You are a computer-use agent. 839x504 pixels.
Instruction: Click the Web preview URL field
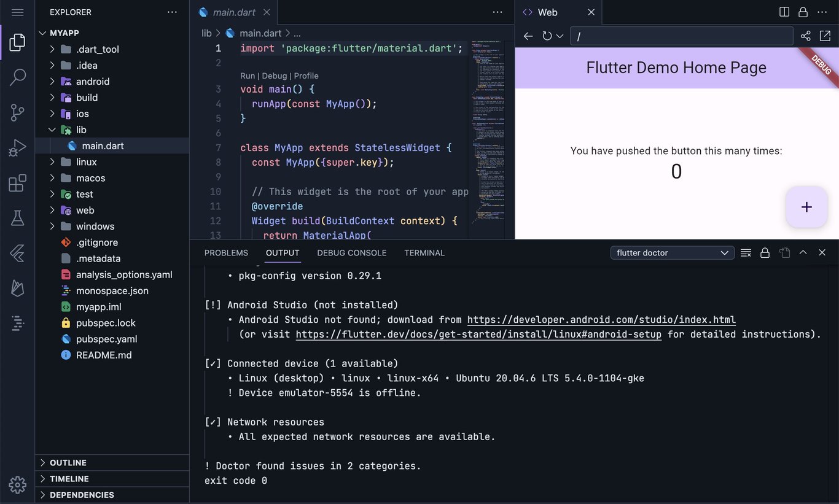click(682, 36)
